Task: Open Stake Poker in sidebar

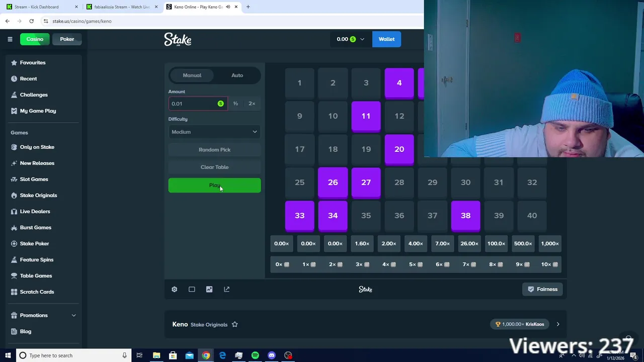Action: tap(34, 243)
